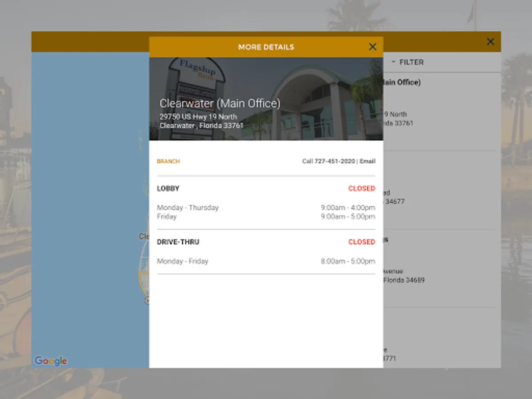Click the Monday - Thursday row
532x399 pixels.
pos(266,207)
